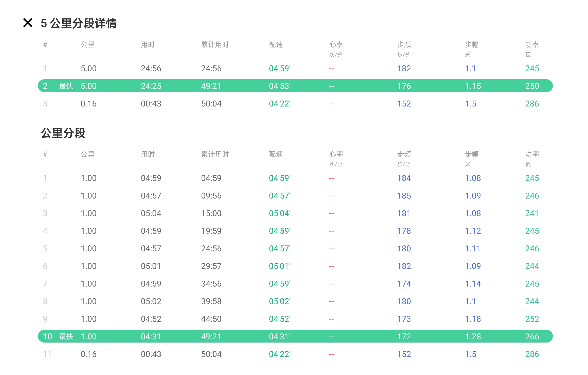588x375 pixels.
Task: Click kilometer 3 pace value 05'04"
Action: click(x=280, y=213)
